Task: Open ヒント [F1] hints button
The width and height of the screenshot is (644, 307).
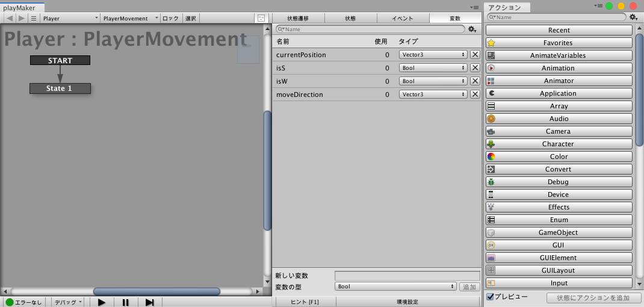Action: [x=305, y=302]
